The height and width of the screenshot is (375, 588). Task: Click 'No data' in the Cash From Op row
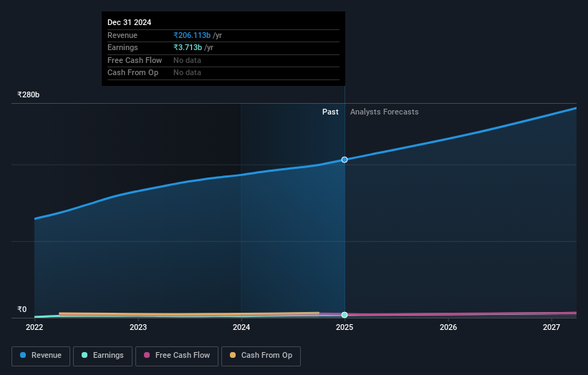[187, 73]
